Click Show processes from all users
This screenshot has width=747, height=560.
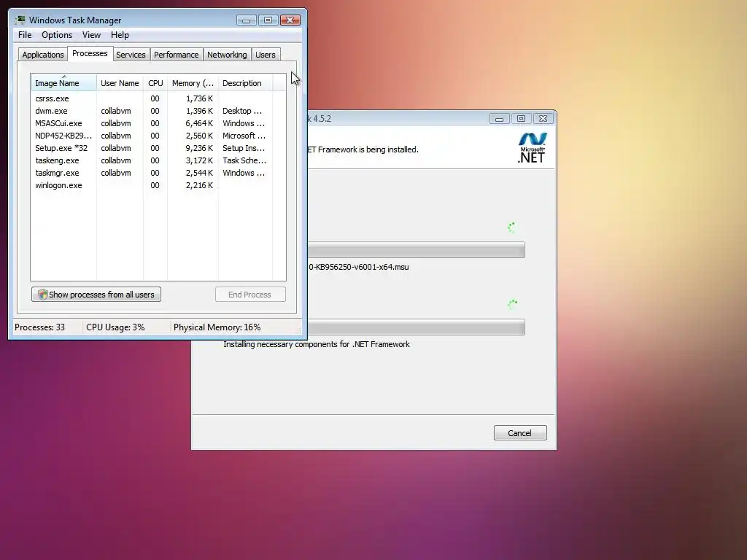point(96,295)
